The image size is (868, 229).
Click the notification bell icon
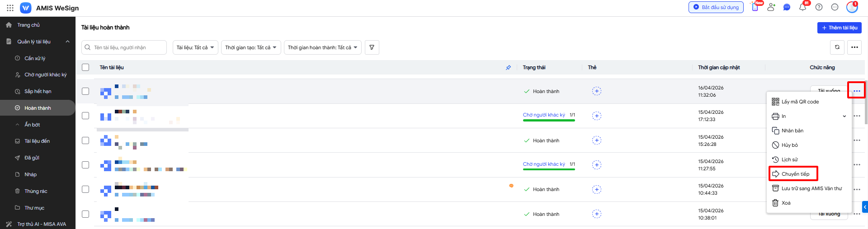tap(802, 7)
